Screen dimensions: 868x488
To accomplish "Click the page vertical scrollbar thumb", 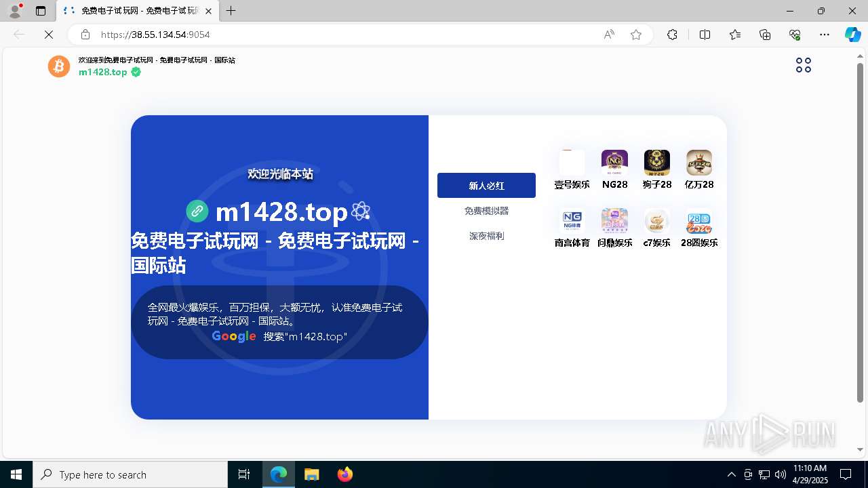I will pyautogui.click(x=860, y=232).
